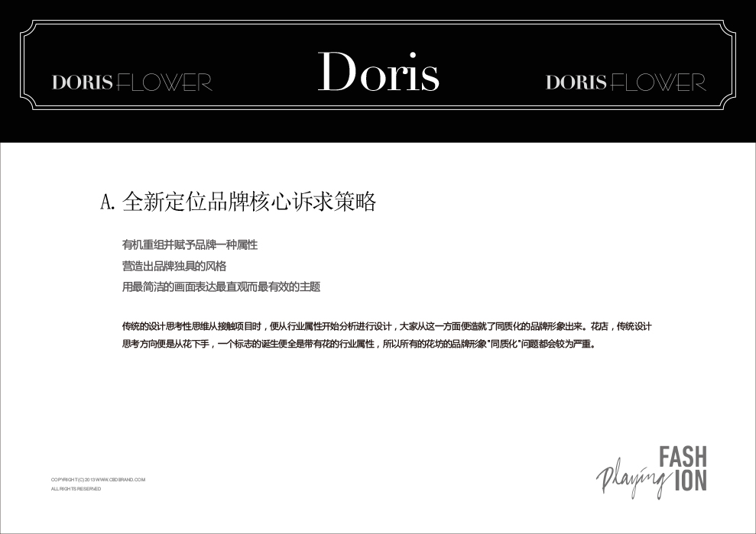Select the Playing FASHION logo
Image resolution: width=756 pixels, height=534 pixels.
click(x=652, y=472)
